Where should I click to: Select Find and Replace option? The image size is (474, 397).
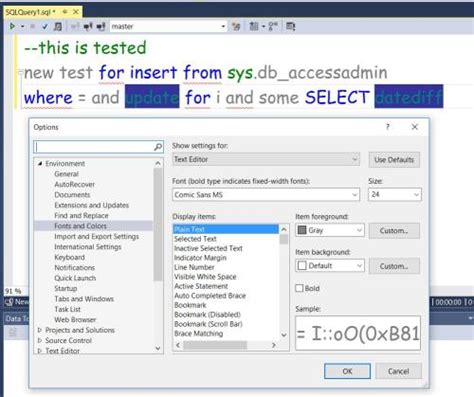click(x=81, y=215)
